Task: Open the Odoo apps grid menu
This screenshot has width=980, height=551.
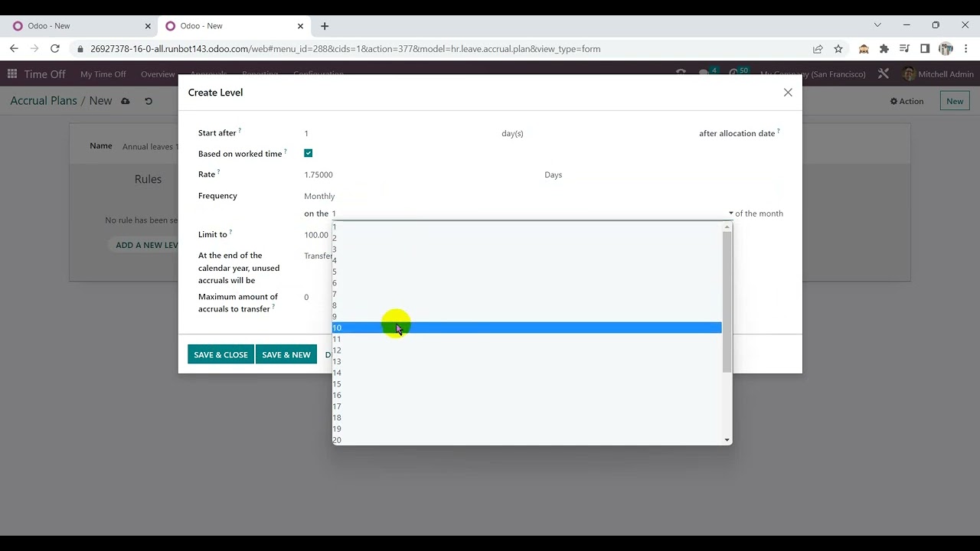Action: coord(12,74)
